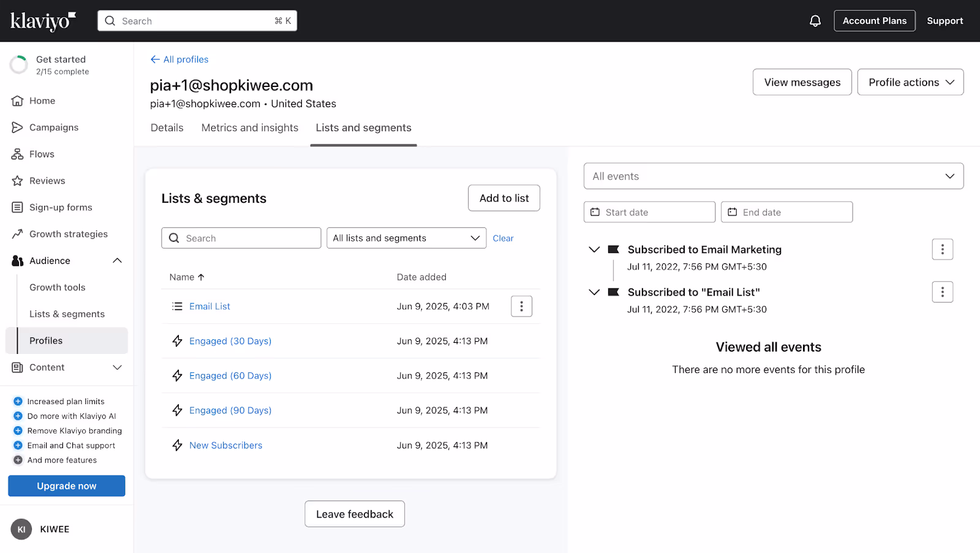Expand the Content section chevron
Image resolution: width=980 pixels, height=553 pixels.
118,367
